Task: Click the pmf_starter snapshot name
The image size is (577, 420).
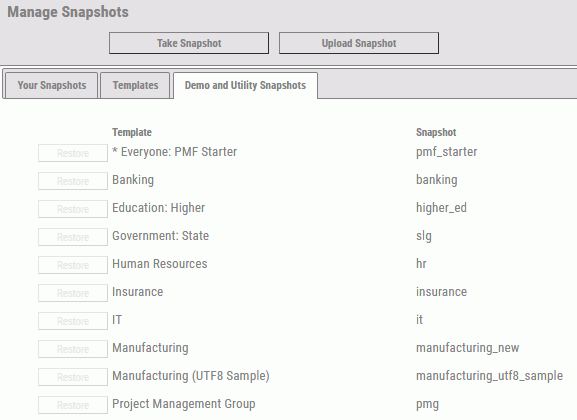Action: click(446, 152)
